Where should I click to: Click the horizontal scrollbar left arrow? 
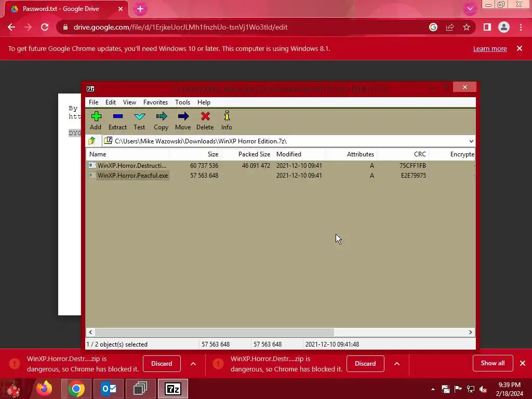click(90, 332)
